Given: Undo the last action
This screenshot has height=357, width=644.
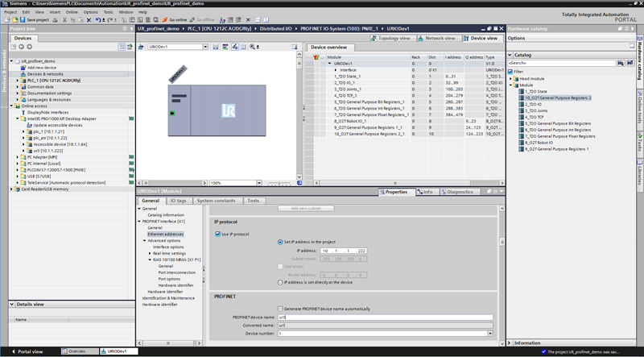Looking at the screenshot, I should [x=97, y=19].
